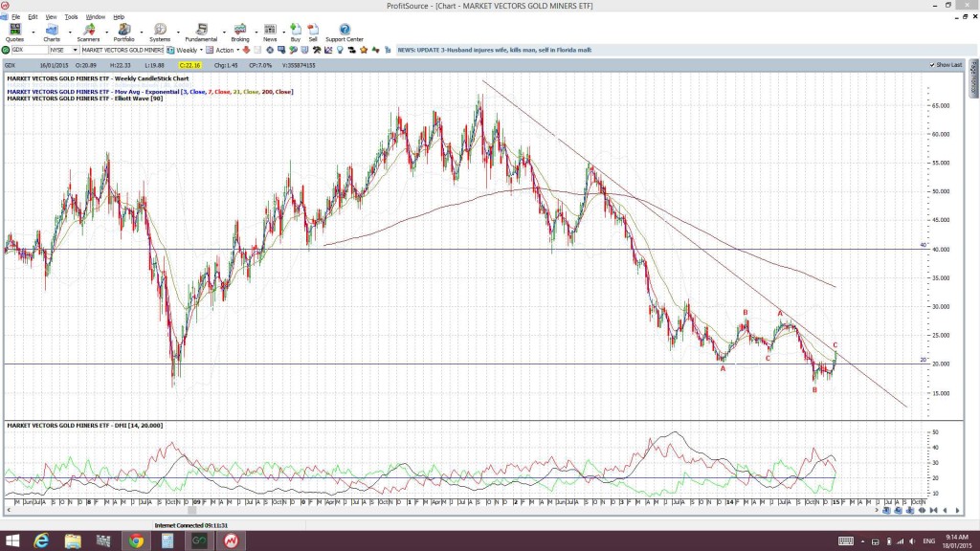Viewport: 980px width, 551px height.
Task: Click the news headline ticker link
Action: tap(495, 50)
